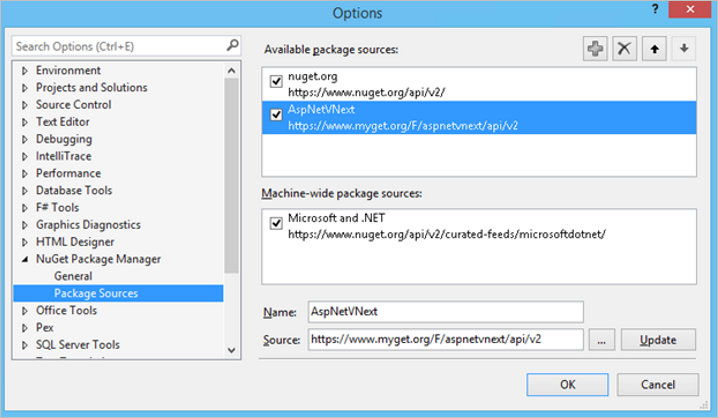The height and width of the screenshot is (418, 718).
Task: Disable Microsoft and .NET source checkbox
Action: click(276, 224)
